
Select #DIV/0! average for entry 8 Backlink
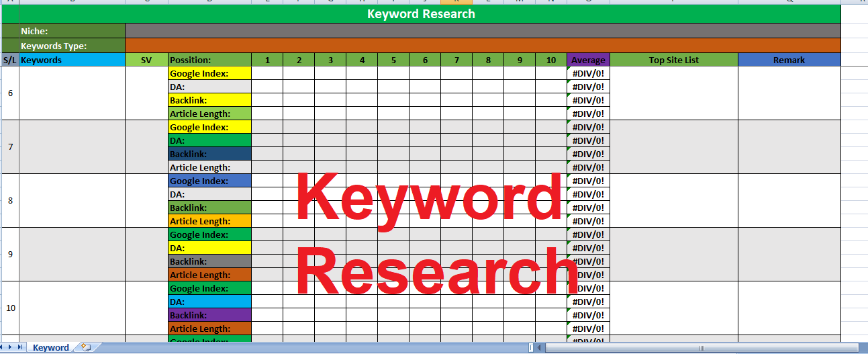tap(588, 208)
